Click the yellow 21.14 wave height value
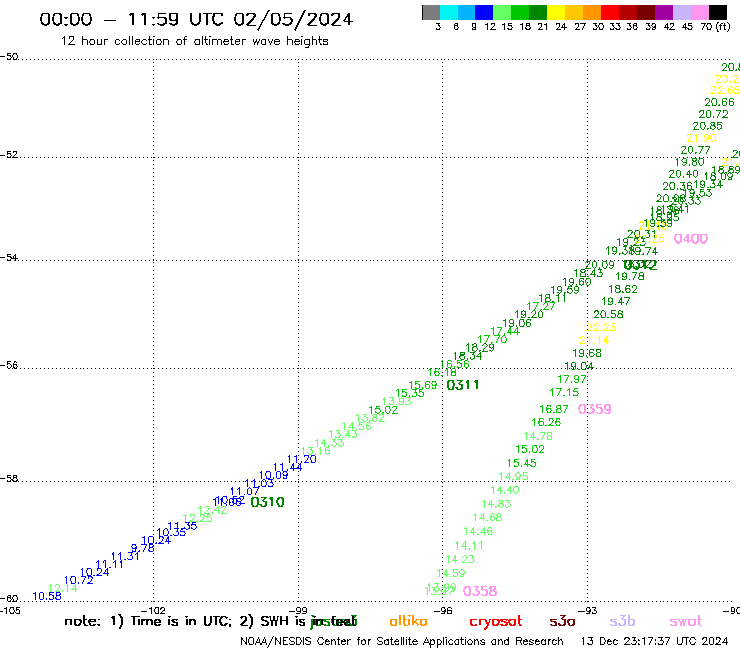Screen dimensions: 740x650 (594, 340)
